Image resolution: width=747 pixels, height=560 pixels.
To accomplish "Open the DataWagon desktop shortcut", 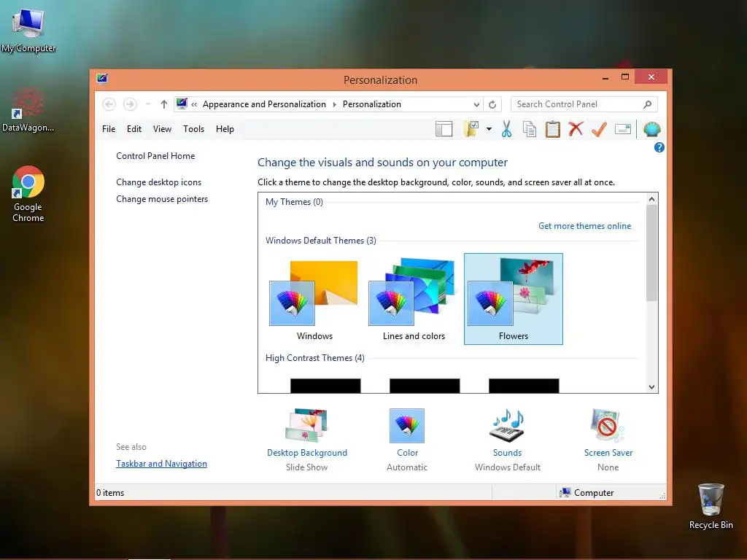I will [28, 110].
